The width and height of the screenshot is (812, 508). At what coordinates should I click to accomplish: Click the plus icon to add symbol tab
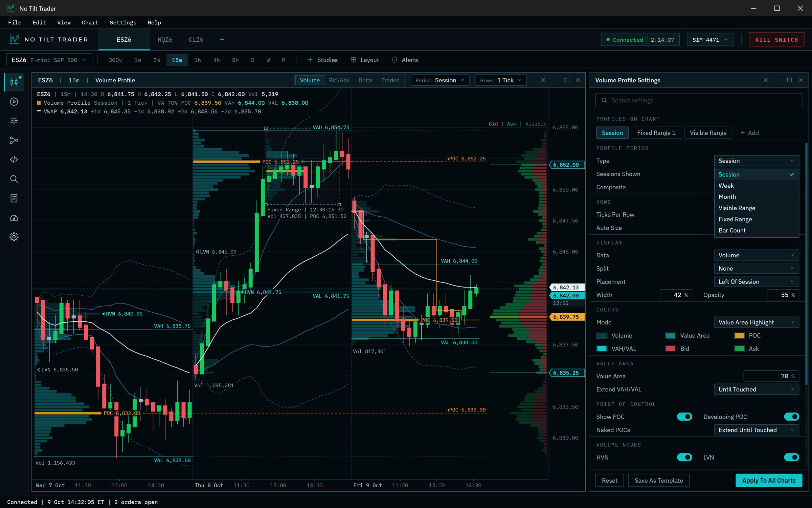(x=222, y=40)
